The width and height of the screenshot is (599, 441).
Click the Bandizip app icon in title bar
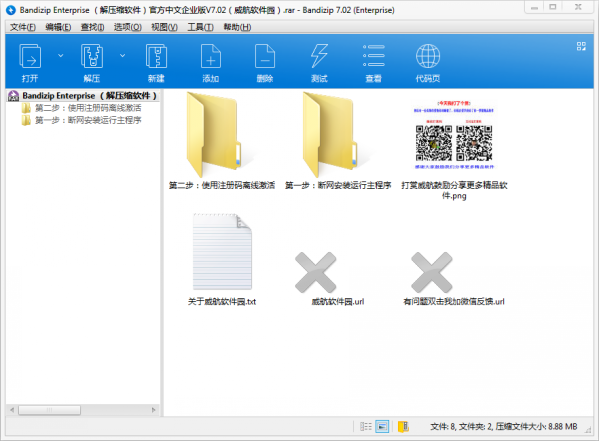[x=11, y=10]
